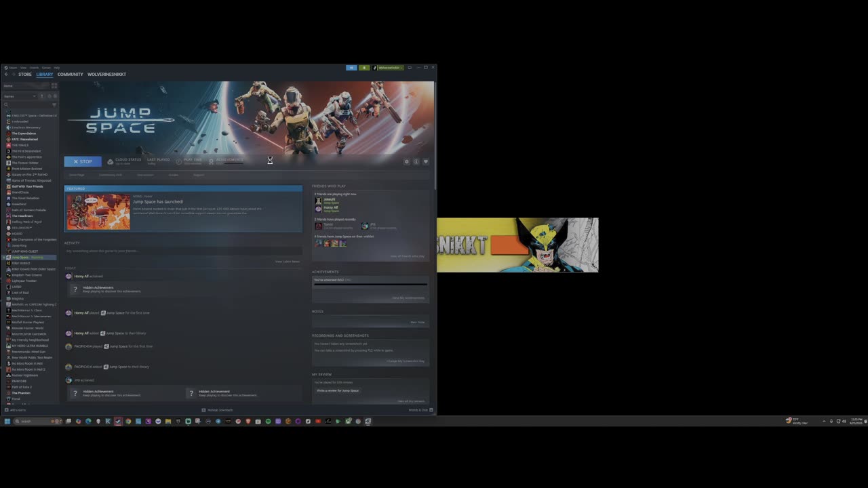Viewport: 868px width, 488px height.
Task: Open game settings gear icon
Action: coord(407,162)
